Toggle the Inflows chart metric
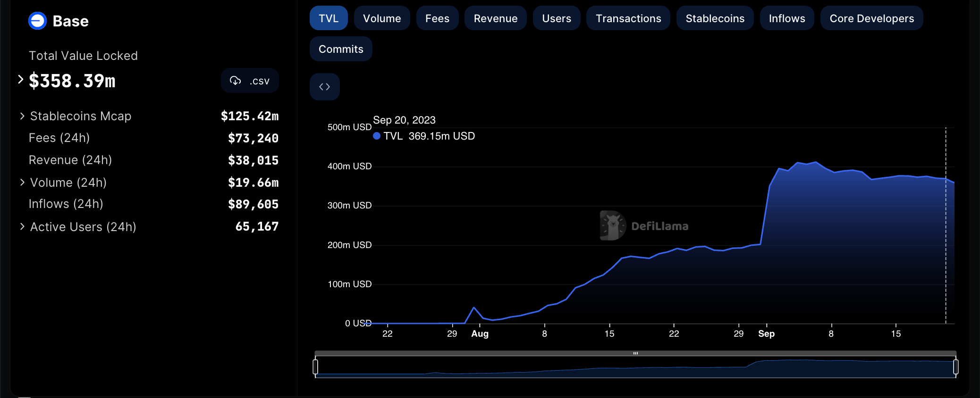 (x=787, y=18)
